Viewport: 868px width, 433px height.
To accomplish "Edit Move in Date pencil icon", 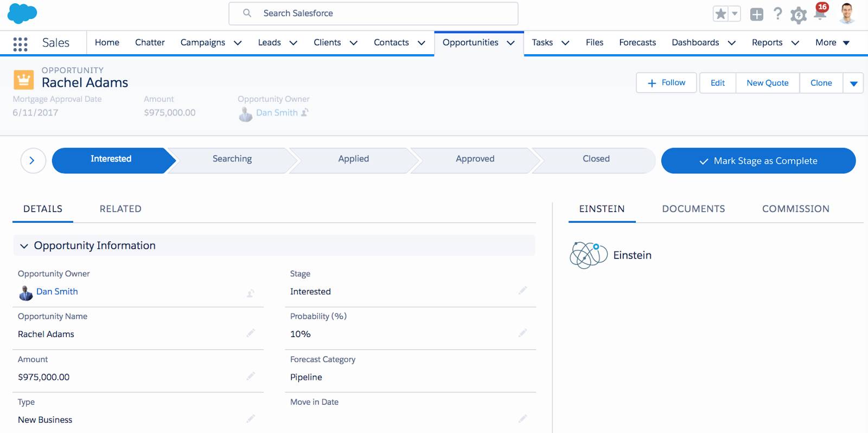I will (522, 418).
